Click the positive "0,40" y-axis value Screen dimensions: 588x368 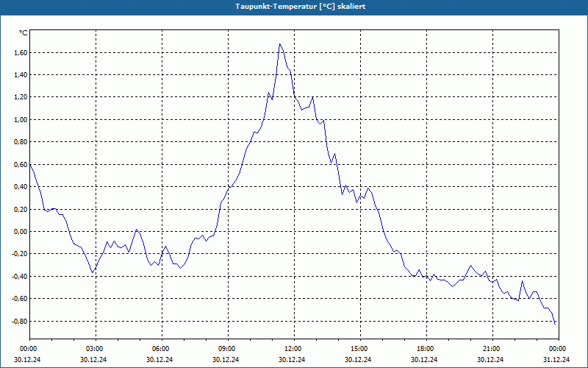coord(21,187)
